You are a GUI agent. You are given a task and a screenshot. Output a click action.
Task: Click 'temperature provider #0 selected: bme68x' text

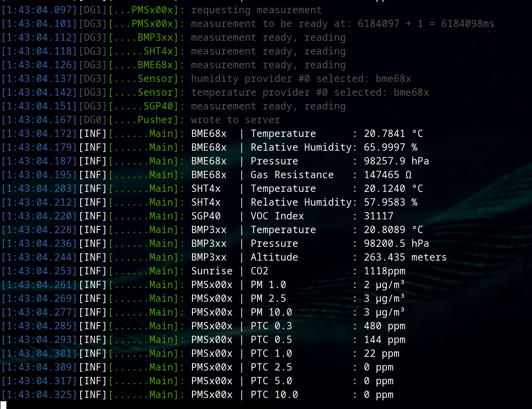(310, 93)
